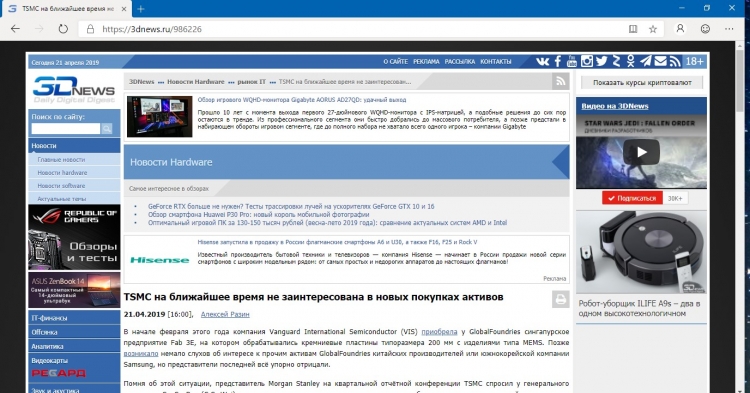This screenshot has height=393, width=750.
Task: Open the VK social icon
Action: coord(542,61)
